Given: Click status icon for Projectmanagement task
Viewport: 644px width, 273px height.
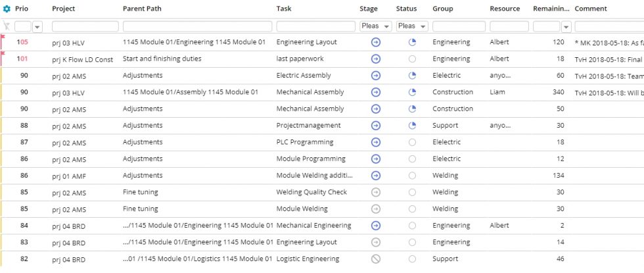Looking at the screenshot, I should [413, 125].
